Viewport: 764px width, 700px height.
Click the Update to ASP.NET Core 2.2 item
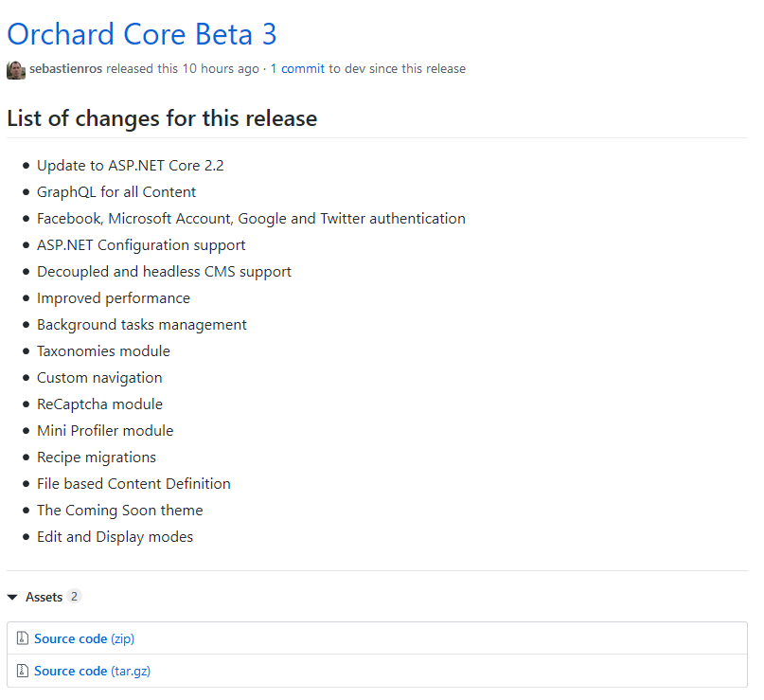click(x=130, y=166)
